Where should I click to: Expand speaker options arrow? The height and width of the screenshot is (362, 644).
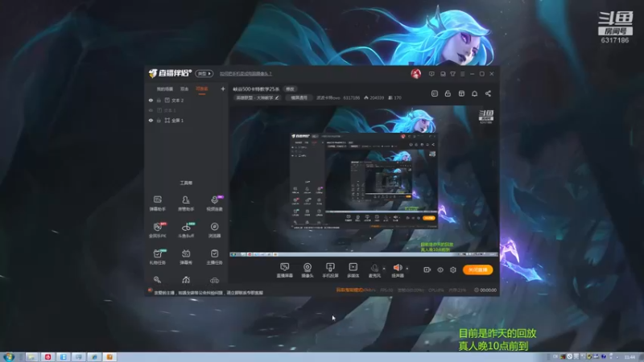[x=407, y=269]
